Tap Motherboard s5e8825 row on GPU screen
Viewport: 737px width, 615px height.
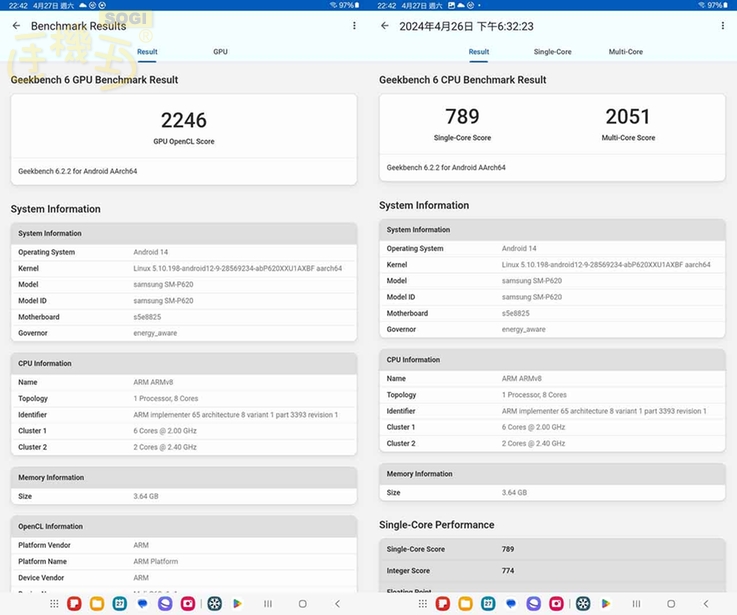point(184,317)
